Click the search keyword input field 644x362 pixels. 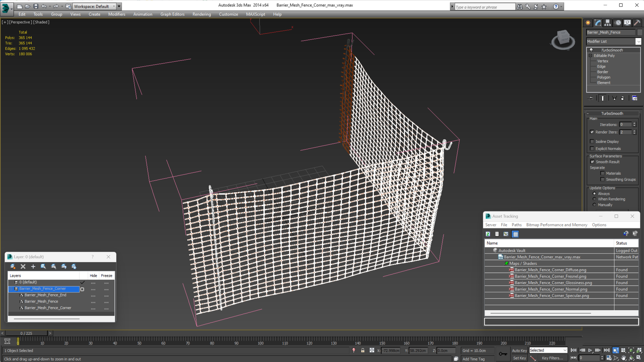(484, 7)
